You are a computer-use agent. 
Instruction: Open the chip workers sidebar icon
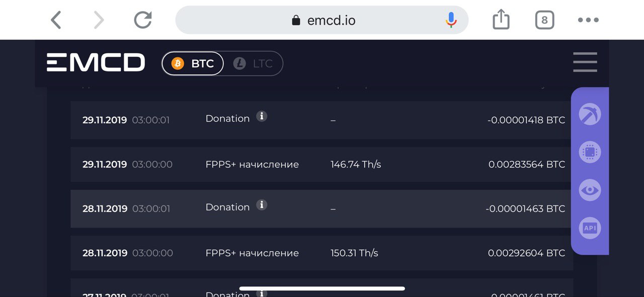(590, 152)
